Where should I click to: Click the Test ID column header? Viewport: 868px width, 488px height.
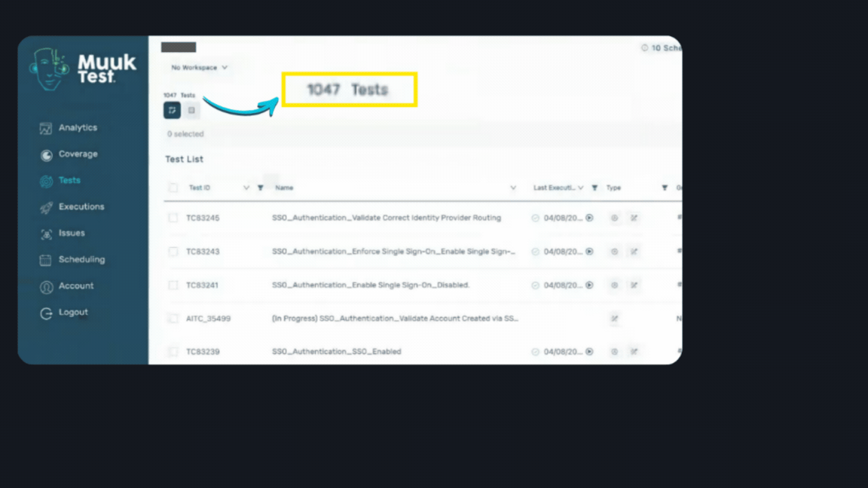click(199, 188)
